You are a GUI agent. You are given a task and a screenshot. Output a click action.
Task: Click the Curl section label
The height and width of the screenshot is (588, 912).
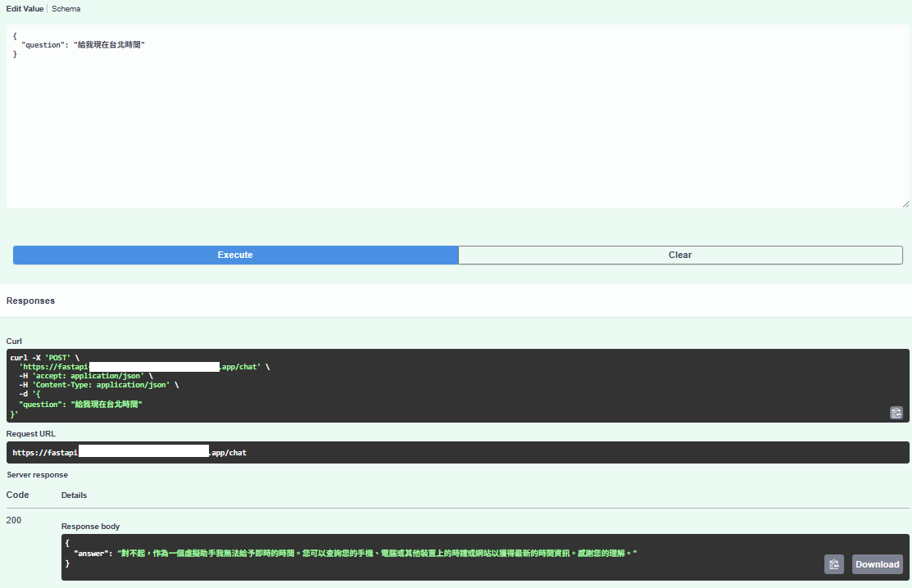(x=15, y=341)
